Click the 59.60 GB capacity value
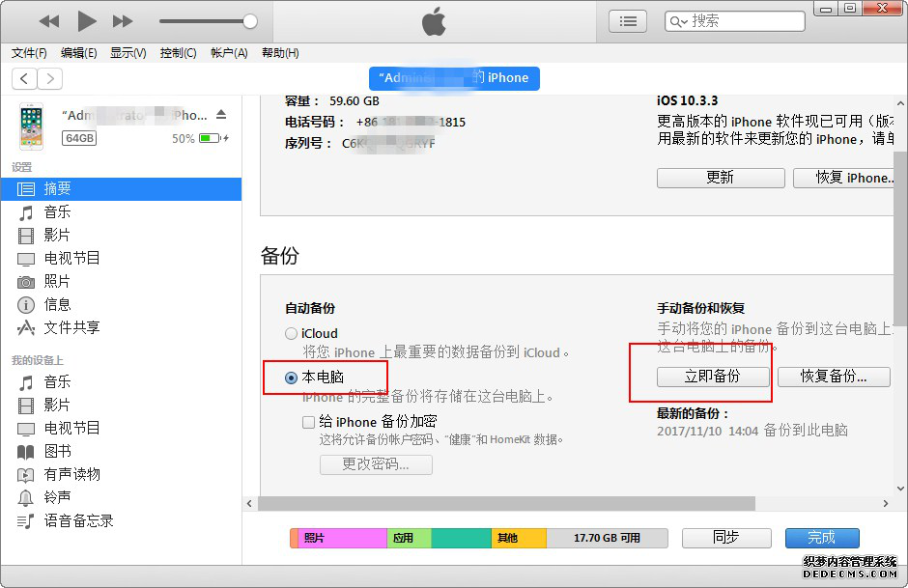This screenshot has height=588, width=908. [x=355, y=101]
